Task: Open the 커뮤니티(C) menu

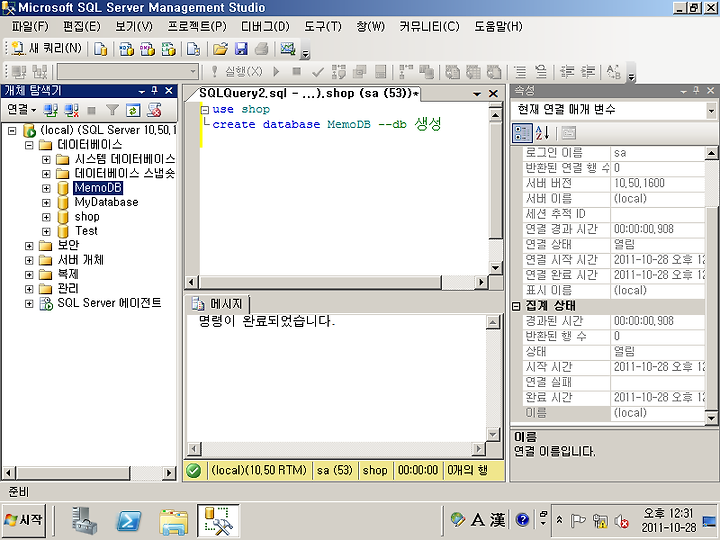Action: point(429,26)
